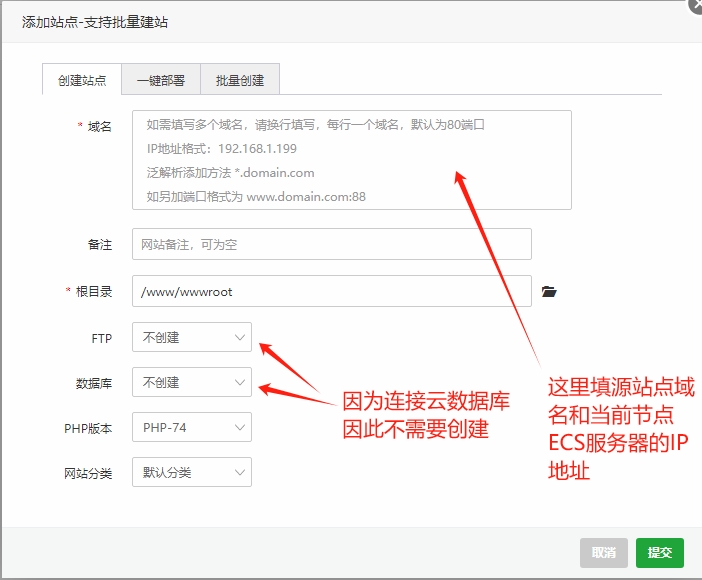Click the FTP field label
Image resolution: width=702 pixels, height=580 pixels.
102,338
